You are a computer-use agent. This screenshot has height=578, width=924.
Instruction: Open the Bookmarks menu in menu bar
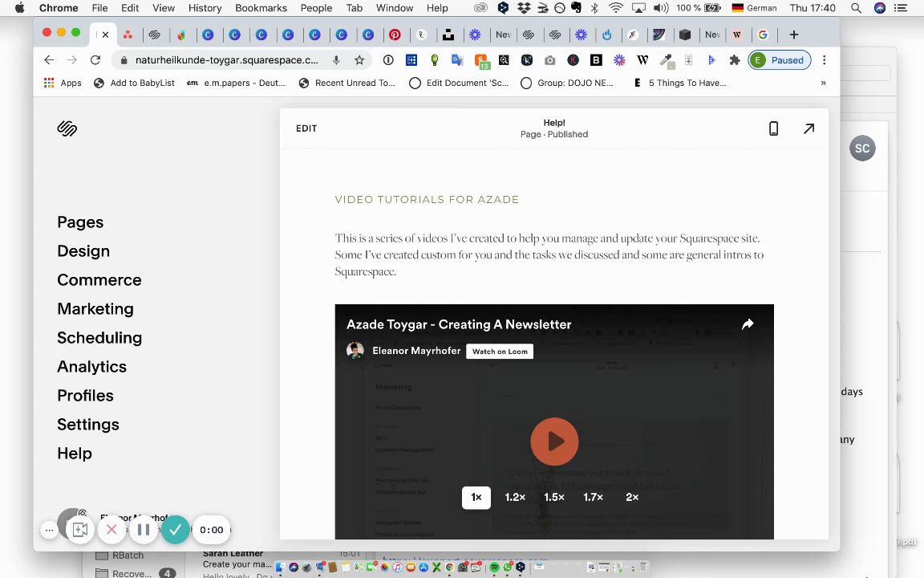(x=261, y=8)
